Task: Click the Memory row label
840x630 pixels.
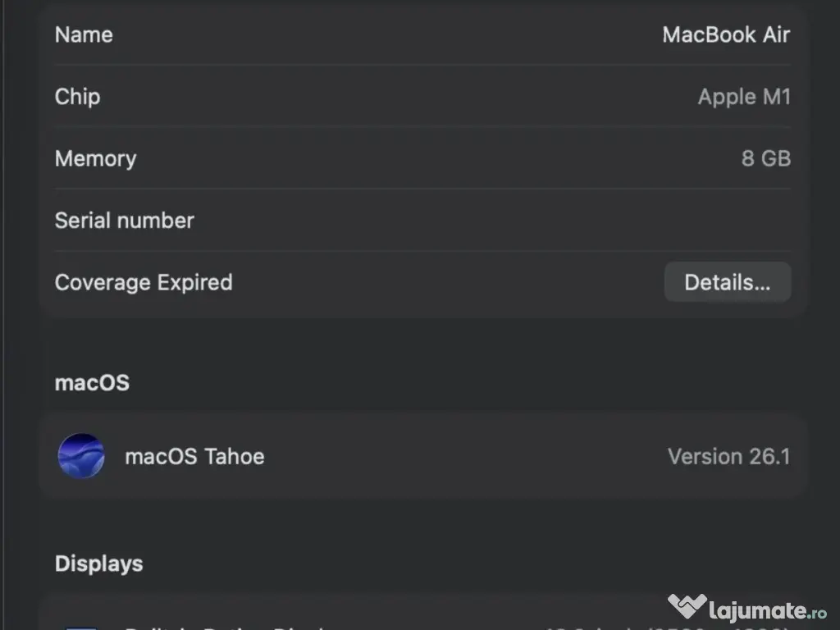Action: click(95, 158)
